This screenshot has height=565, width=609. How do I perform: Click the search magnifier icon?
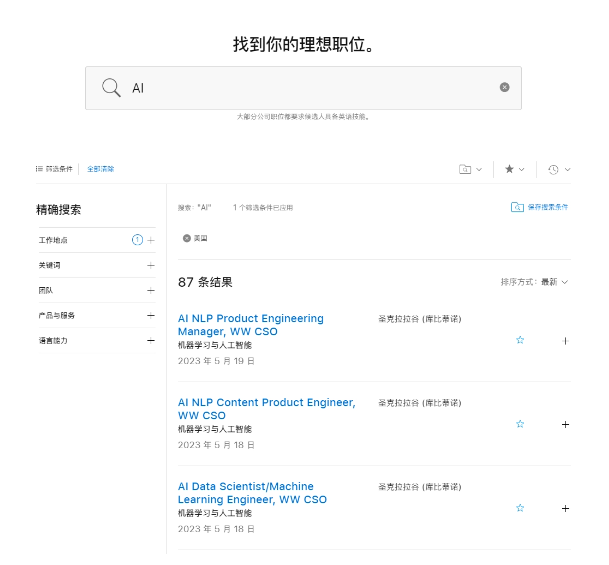pyautogui.click(x=111, y=88)
